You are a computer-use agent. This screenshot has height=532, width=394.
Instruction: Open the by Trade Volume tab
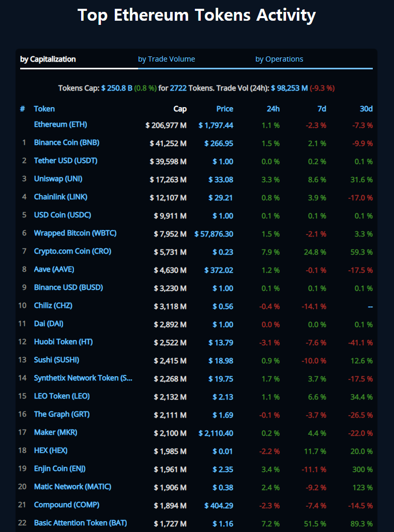pyautogui.click(x=166, y=59)
